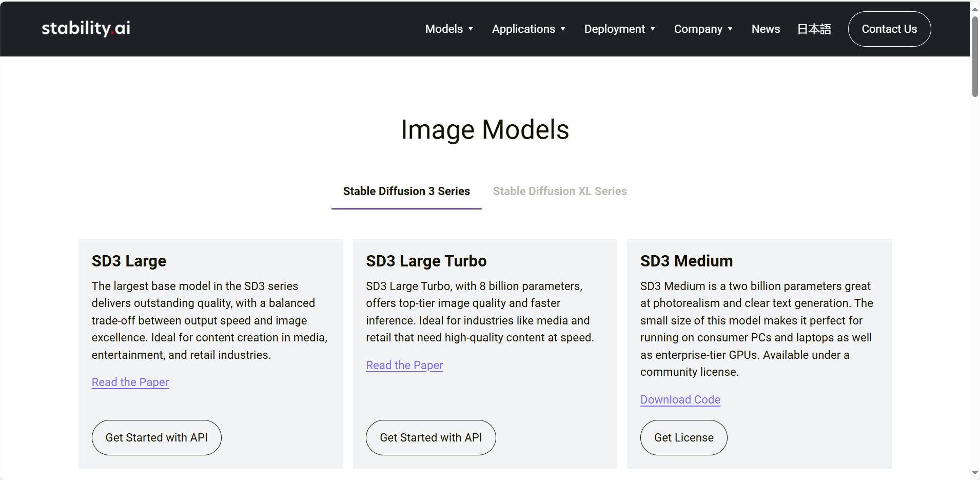Click the SD3 Large Turbo heading
Image resolution: width=980 pixels, height=480 pixels.
click(x=426, y=261)
